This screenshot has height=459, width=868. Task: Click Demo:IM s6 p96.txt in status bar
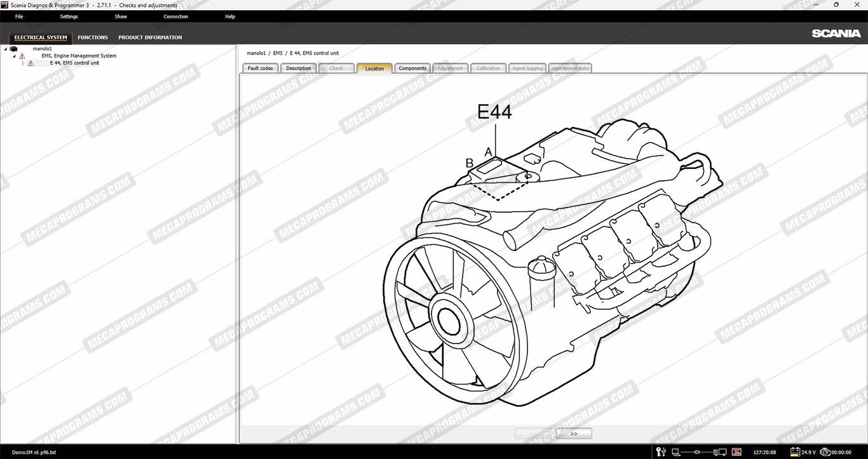[34, 452]
